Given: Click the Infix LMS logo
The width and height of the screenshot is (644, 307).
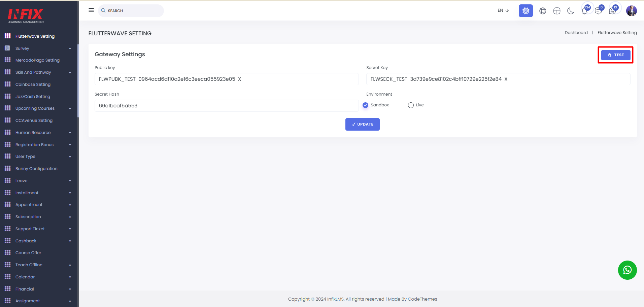Looking at the screenshot, I should [26, 15].
